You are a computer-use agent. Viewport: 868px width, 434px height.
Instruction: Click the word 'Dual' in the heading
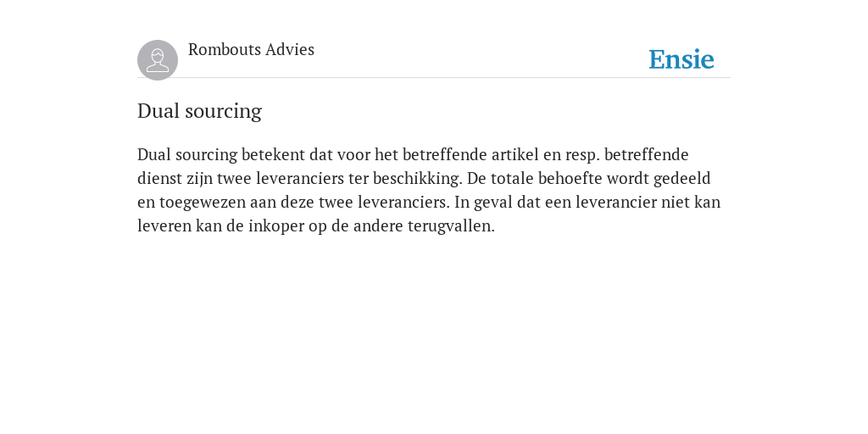pyautogui.click(x=159, y=111)
